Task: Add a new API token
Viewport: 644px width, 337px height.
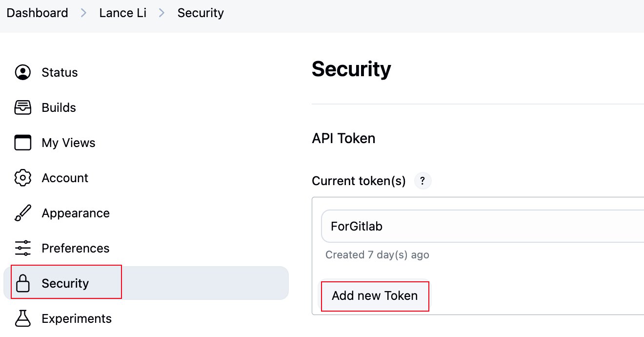Action: point(375,295)
